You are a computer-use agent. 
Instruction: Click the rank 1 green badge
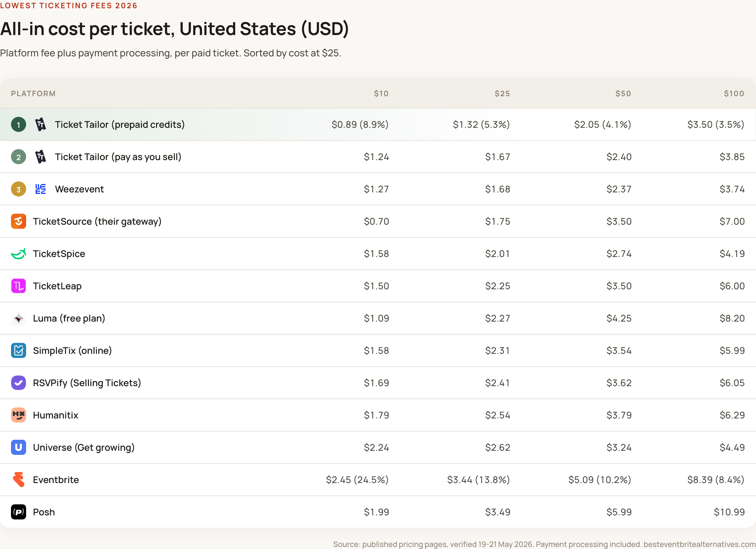[x=19, y=124]
